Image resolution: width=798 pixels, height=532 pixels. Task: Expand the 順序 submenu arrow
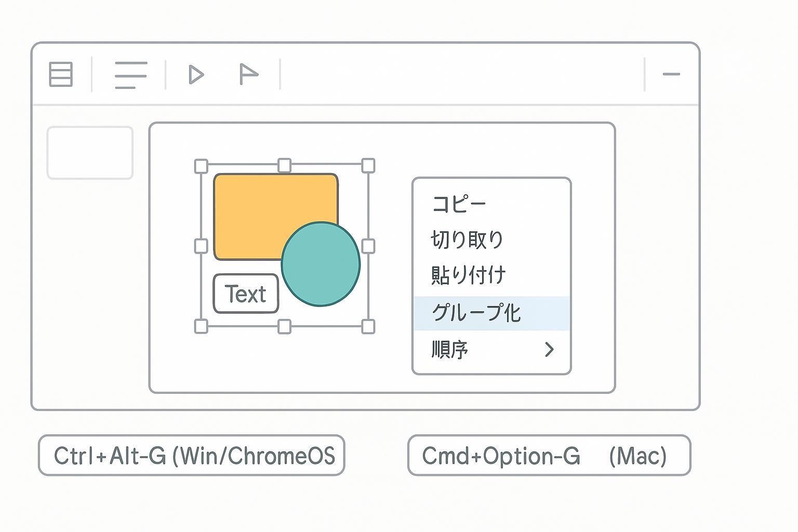pyautogui.click(x=549, y=350)
